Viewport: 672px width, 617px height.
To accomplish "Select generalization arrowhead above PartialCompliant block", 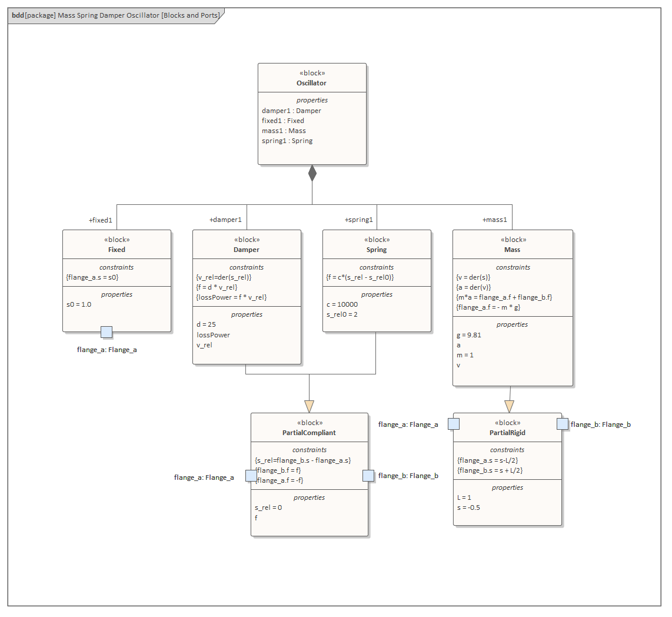I will point(310,406).
